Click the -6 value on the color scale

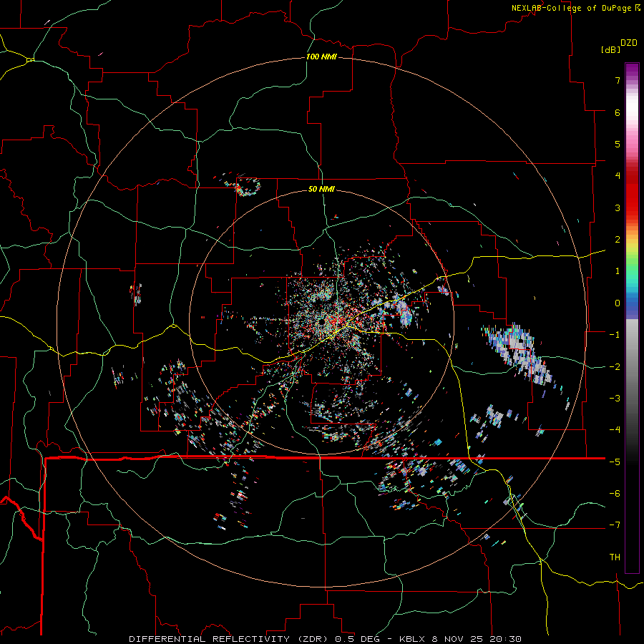615,493
